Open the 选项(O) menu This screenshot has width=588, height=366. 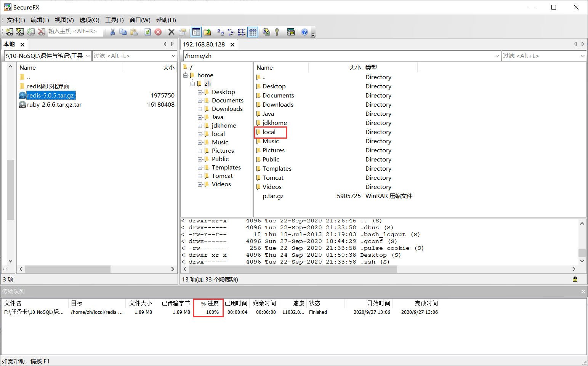click(90, 20)
